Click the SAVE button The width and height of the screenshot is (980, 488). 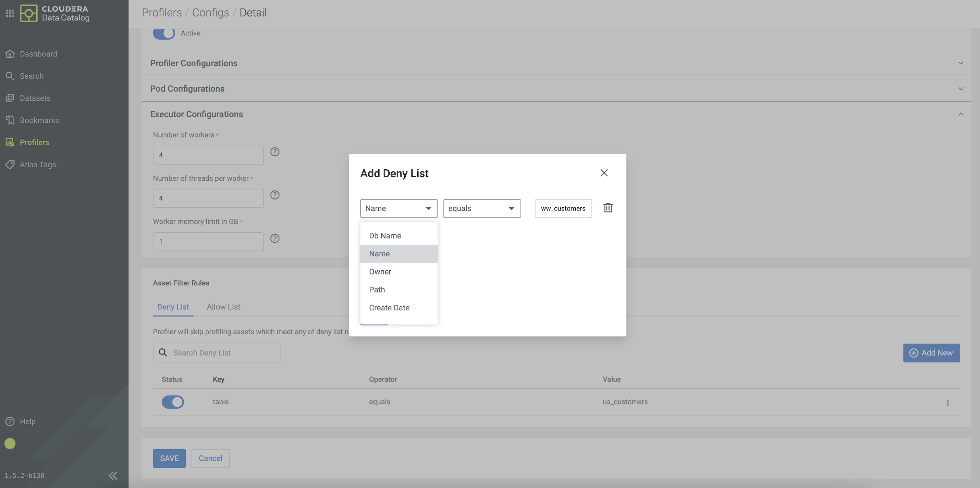[x=169, y=458]
